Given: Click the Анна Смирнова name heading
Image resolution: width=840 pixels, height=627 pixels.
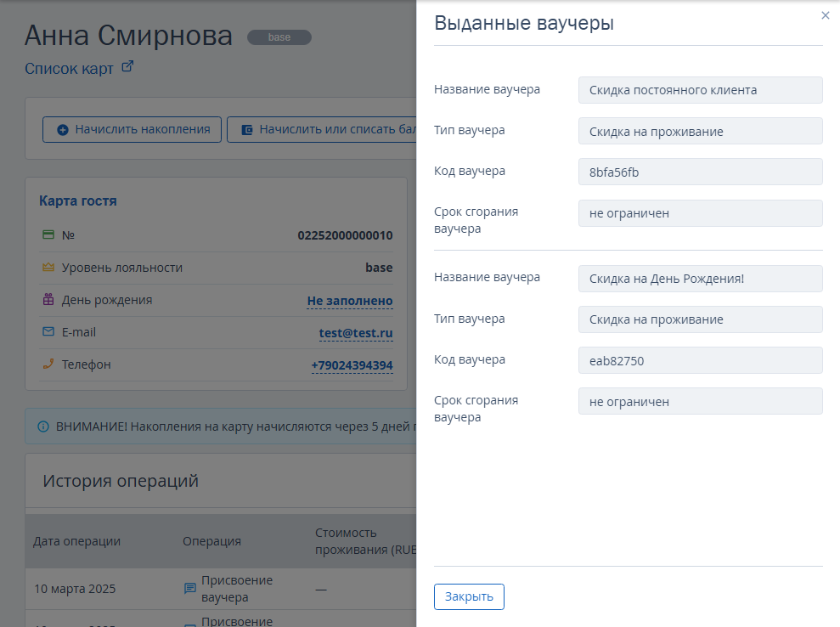Looking at the screenshot, I should (x=128, y=36).
